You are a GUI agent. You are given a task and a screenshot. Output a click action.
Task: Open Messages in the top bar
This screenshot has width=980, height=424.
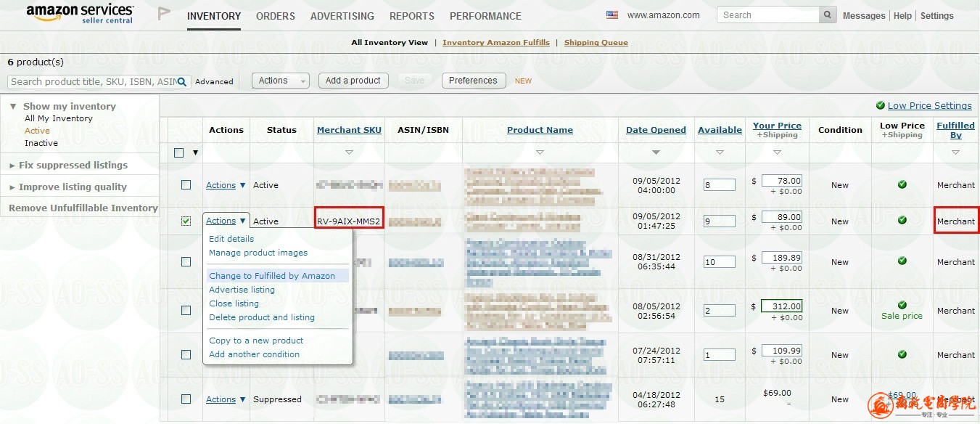(864, 15)
